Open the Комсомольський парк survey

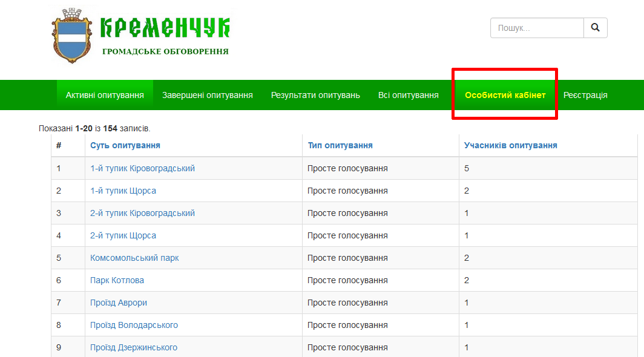pyautogui.click(x=134, y=258)
